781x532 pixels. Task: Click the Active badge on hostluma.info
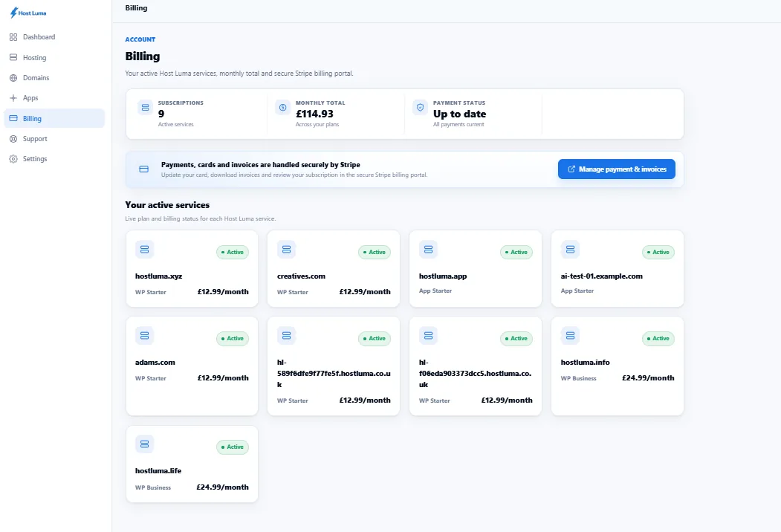[658, 338]
